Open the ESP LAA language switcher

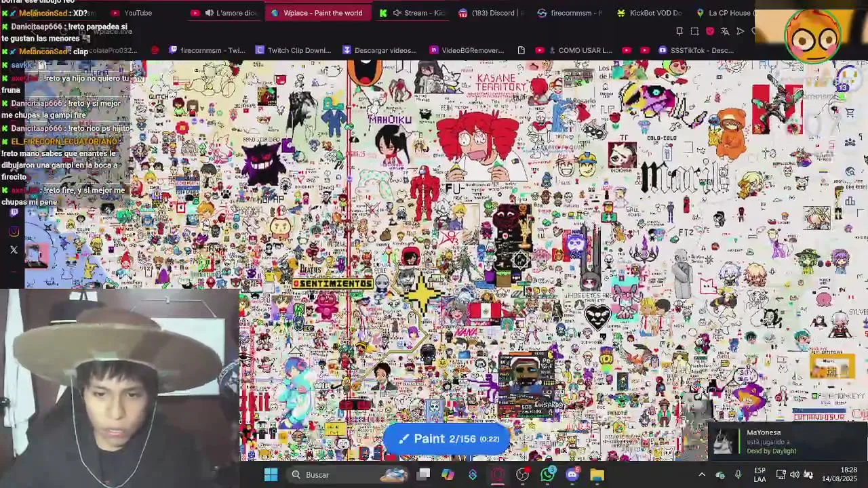(x=760, y=474)
